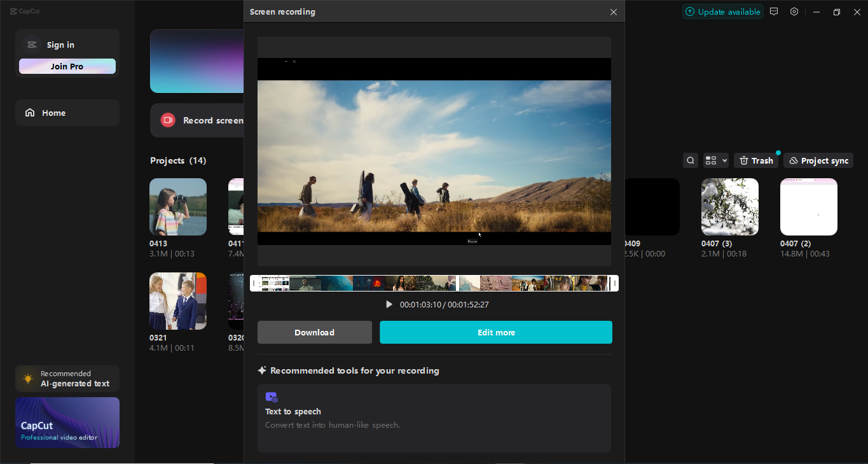Download the screen recording
Viewport: 868px width, 464px height.
point(314,332)
